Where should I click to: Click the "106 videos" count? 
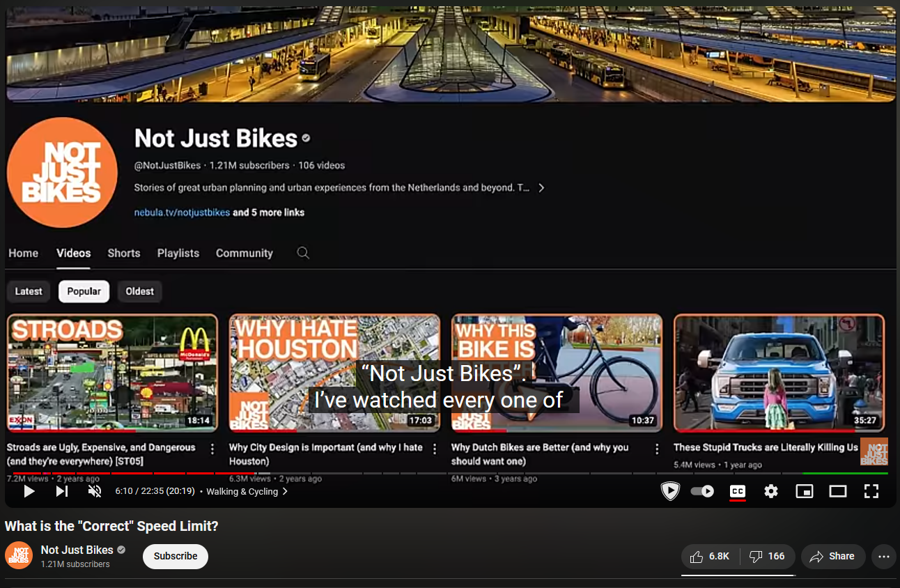322,166
